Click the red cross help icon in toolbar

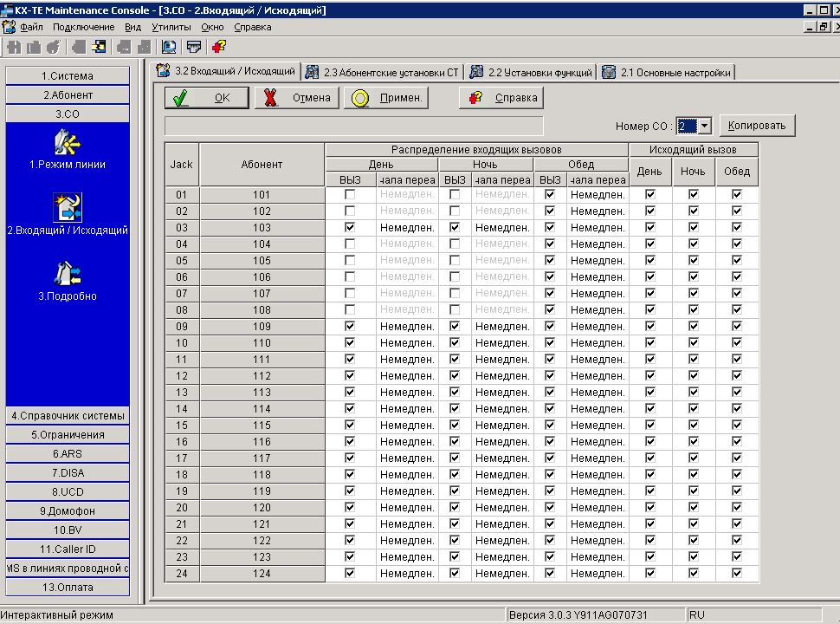[x=218, y=47]
